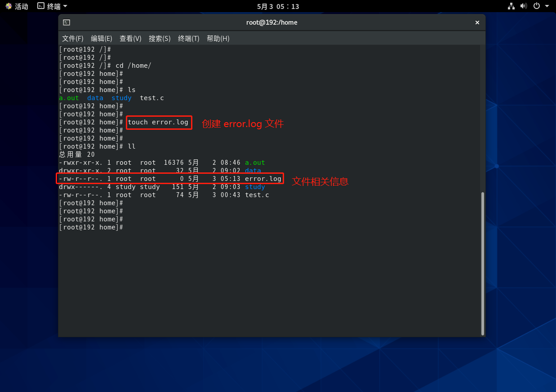
Task: Open the 文件(F) menu
Action: [x=73, y=39]
